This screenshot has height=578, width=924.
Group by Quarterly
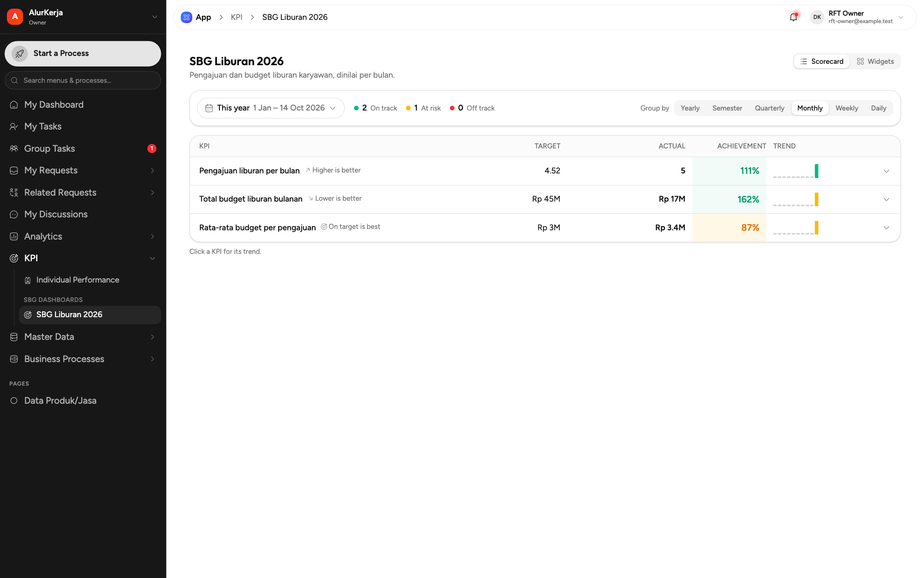[769, 108]
